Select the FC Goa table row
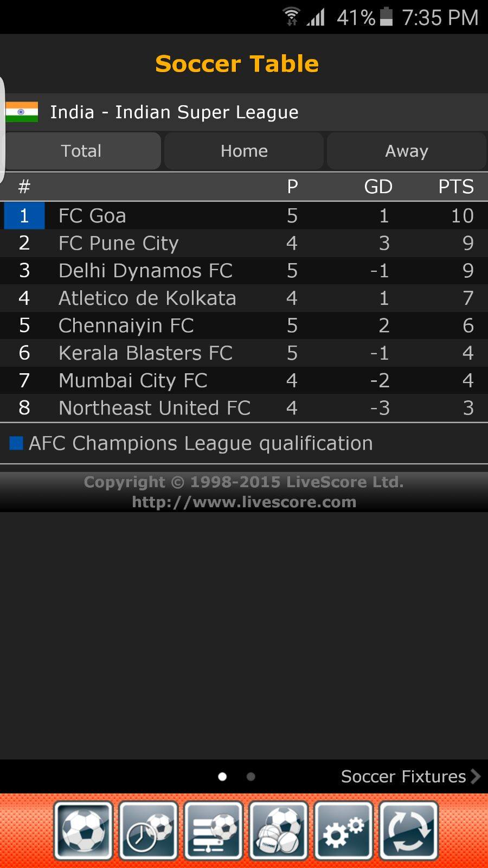Viewport: 488px width, 868px height. coord(244,215)
